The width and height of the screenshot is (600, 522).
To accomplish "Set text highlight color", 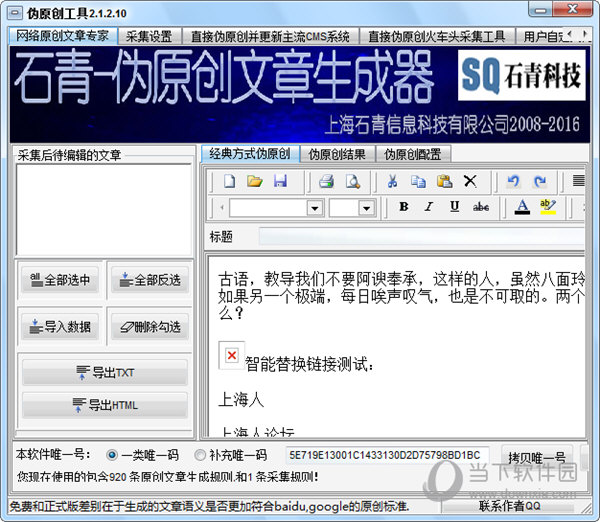I will tap(548, 207).
